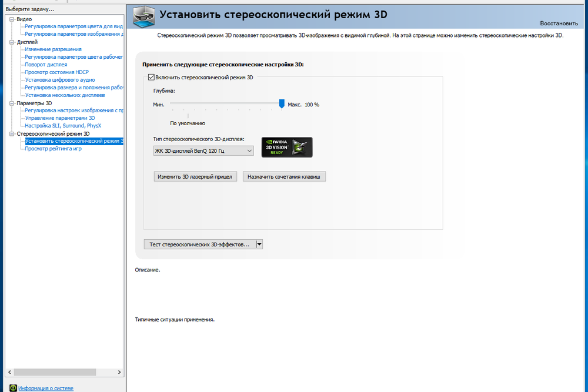Click Типичные ситуации применения. heading

175,320
